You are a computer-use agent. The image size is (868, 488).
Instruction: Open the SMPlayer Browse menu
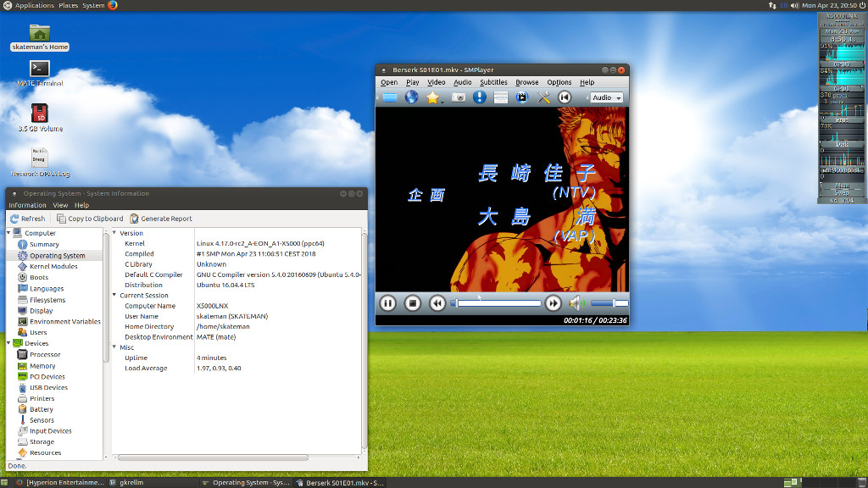click(x=527, y=82)
